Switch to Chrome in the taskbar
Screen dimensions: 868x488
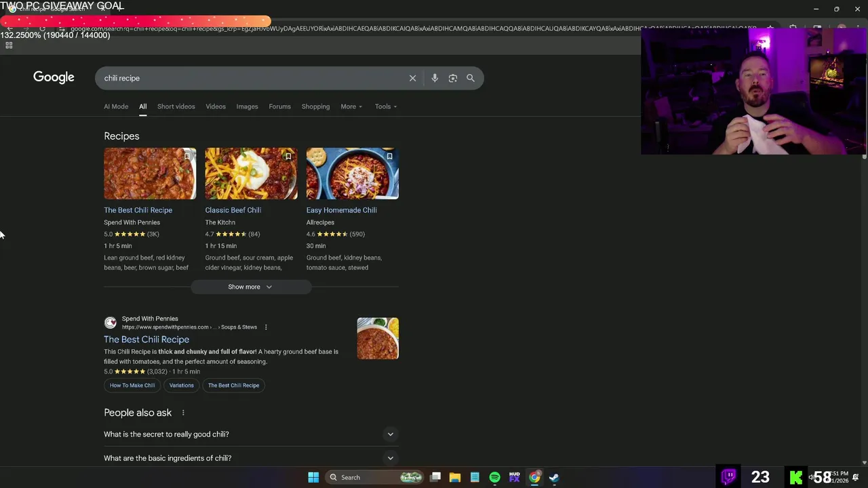[534, 477]
